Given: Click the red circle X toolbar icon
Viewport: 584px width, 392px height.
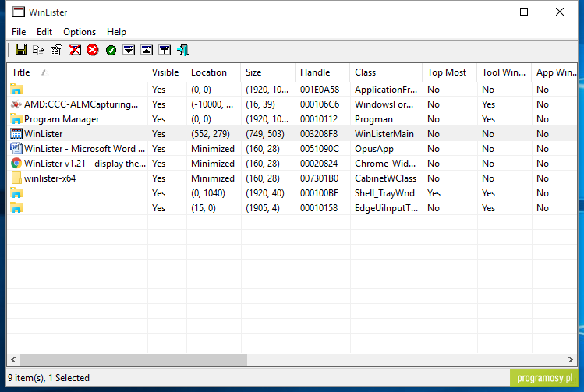Looking at the screenshot, I should tap(93, 50).
